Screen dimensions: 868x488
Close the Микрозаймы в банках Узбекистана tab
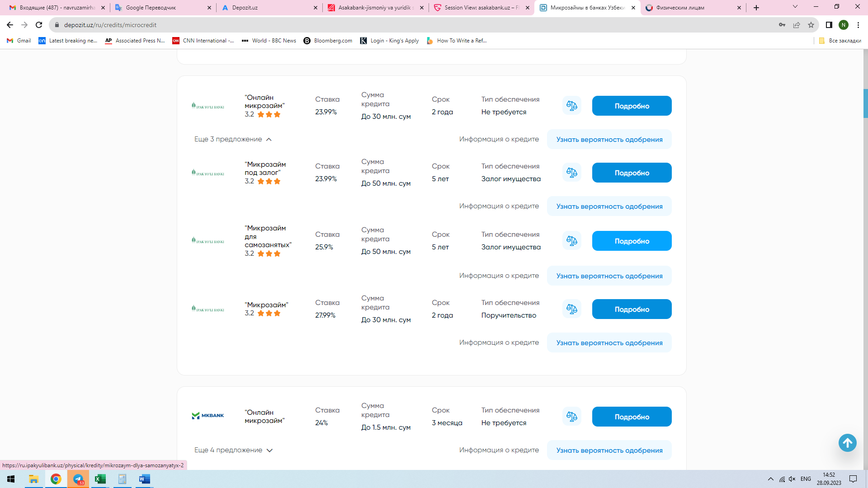point(633,8)
